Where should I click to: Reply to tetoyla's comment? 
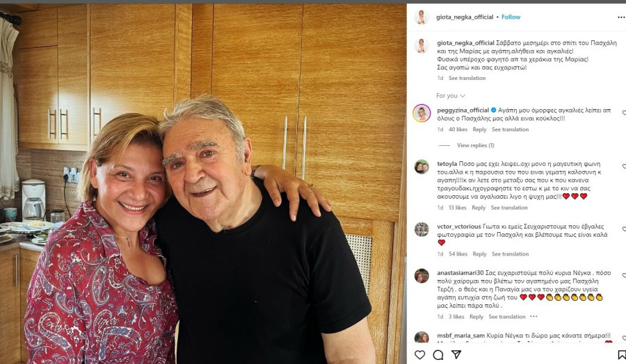click(479, 208)
